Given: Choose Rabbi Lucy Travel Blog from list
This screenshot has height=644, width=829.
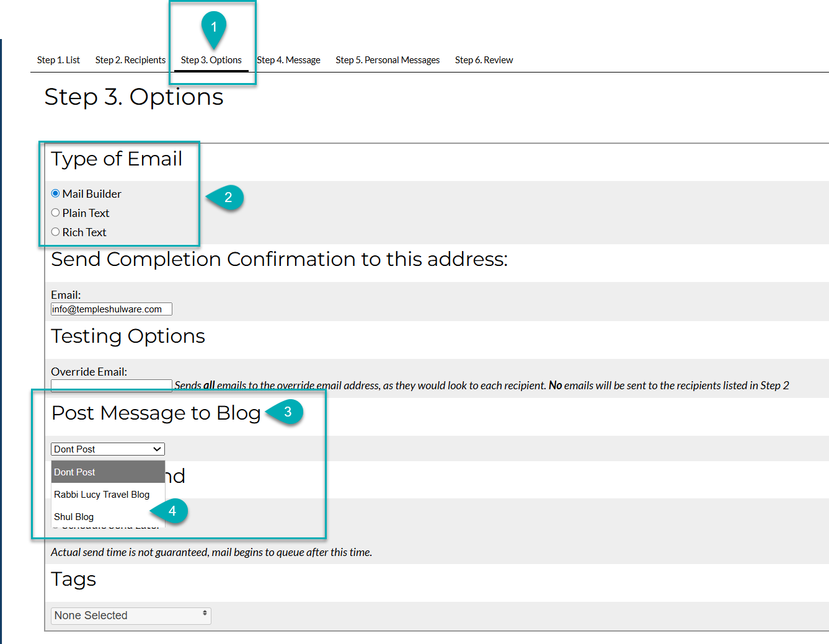Looking at the screenshot, I should [x=102, y=495].
